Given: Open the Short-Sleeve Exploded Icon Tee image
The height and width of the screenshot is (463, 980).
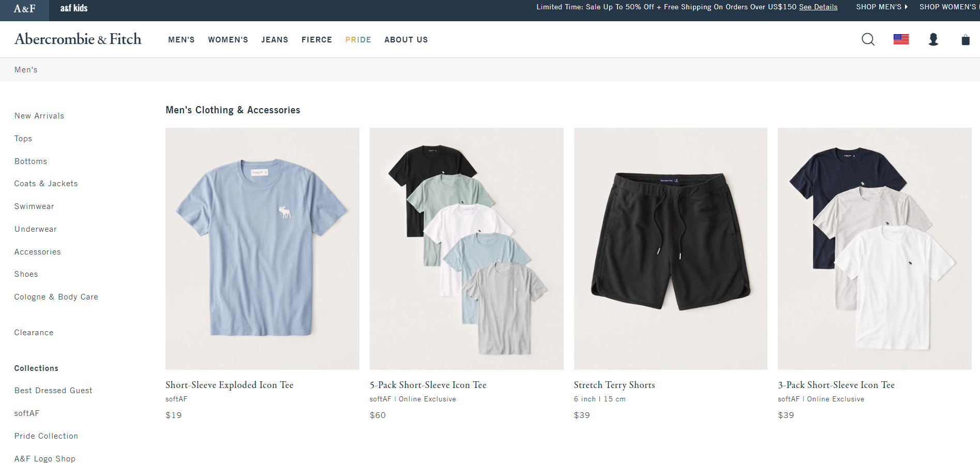Looking at the screenshot, I should click(x=262, y=249).
